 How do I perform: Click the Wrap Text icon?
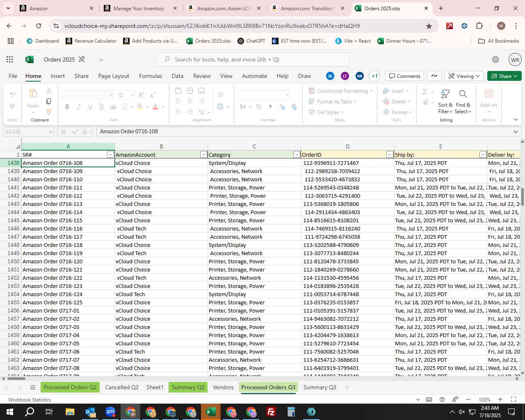221,95
